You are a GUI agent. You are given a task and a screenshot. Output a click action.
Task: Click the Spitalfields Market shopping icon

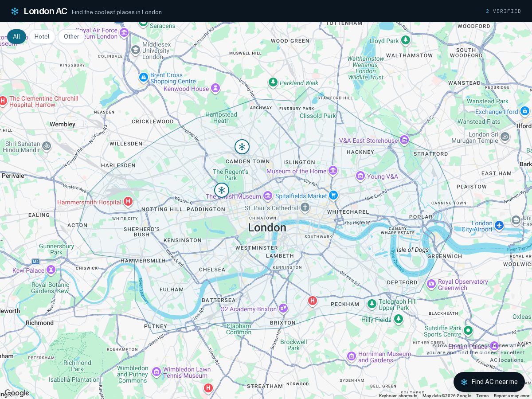(x=333, y=196)
